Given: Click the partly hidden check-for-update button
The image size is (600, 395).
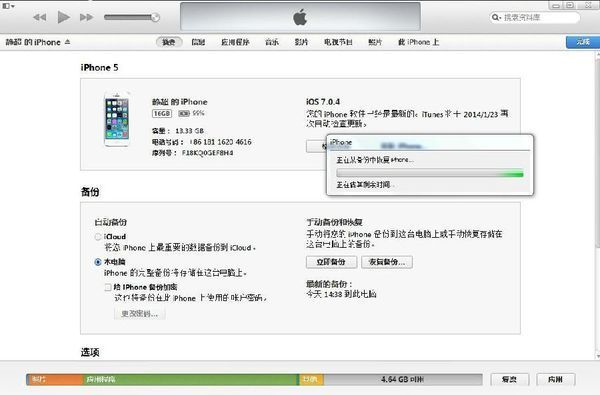Looking at the screenshot, I should (x=316, y=146).
